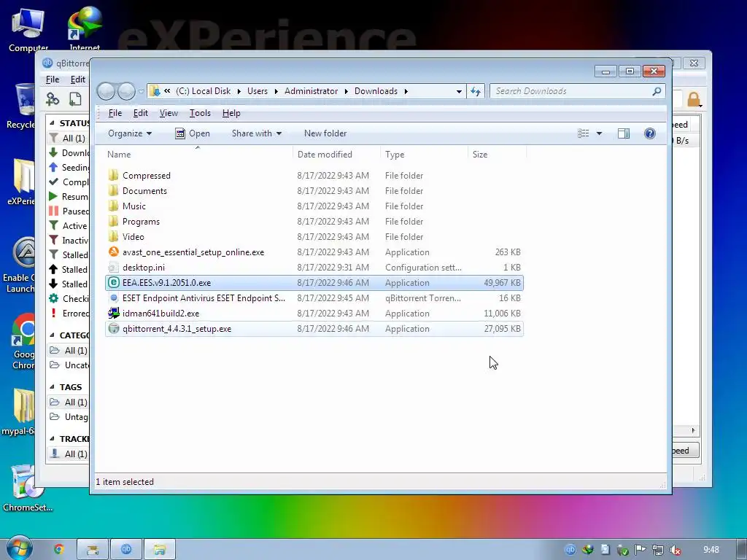Select Active filter in qBittorrent sidebar
This screenshot has width=747, height=560.
point(69,226)
